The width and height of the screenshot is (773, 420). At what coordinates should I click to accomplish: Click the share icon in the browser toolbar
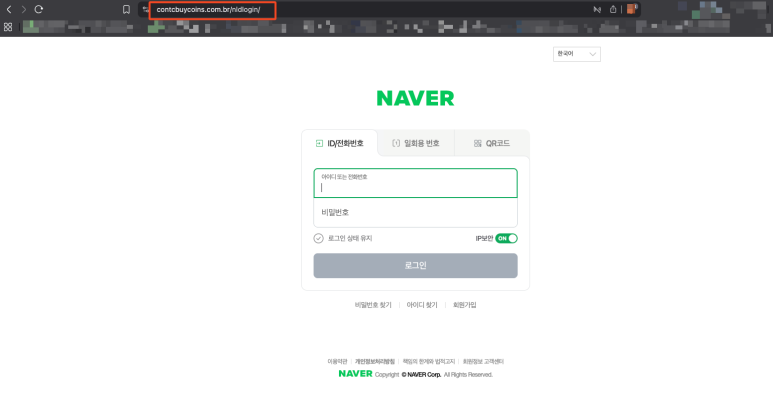point(612,9)
